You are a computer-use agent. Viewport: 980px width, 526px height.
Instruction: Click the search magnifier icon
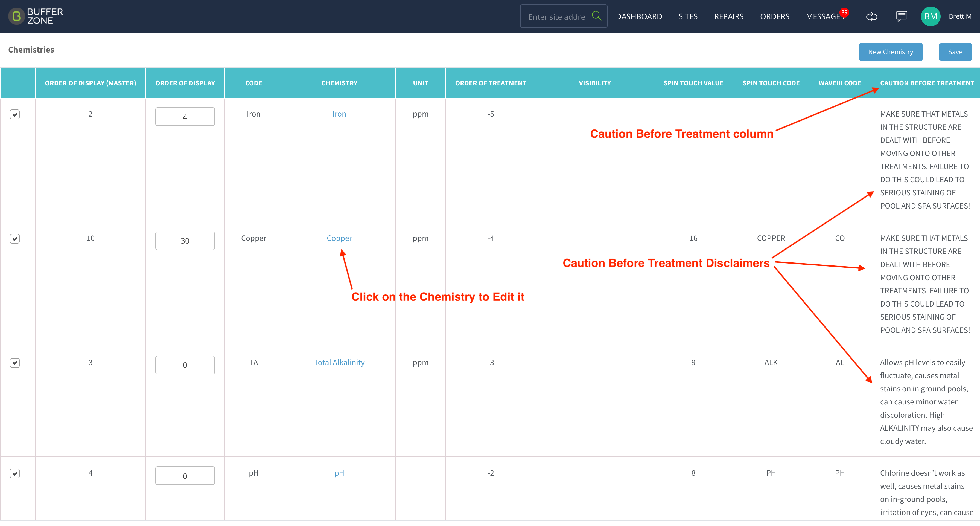point(596,16)
